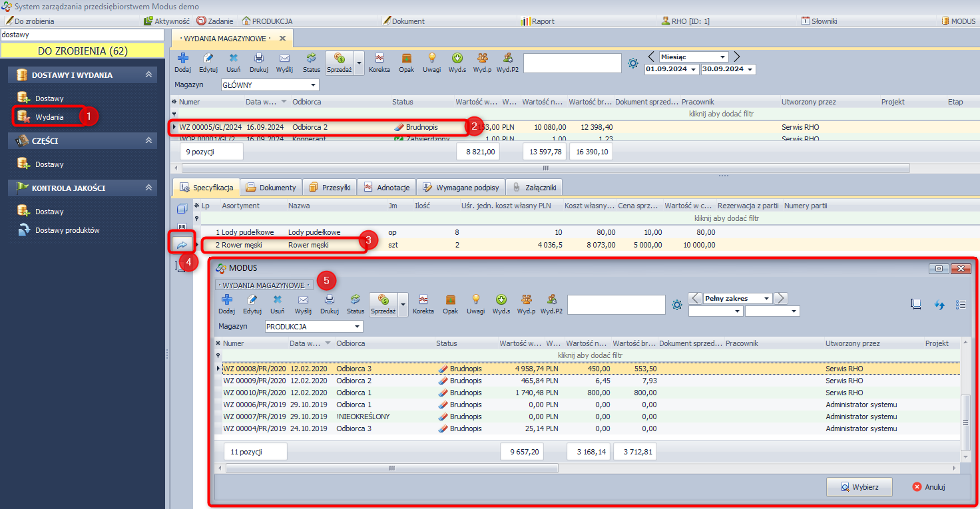
Task: Collapse the DOSTAWY I WYDANIA section
Action: [x=148, y=75]
